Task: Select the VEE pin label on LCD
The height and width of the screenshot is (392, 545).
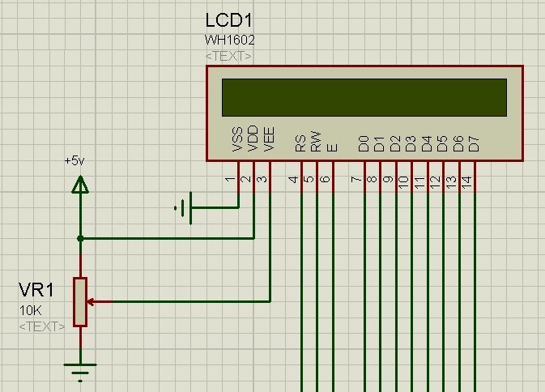Action: [269, 139]
